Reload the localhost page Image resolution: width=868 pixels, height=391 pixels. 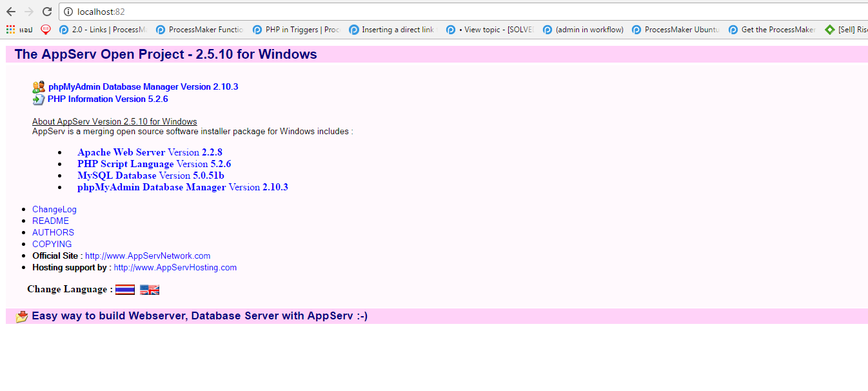point(47,12)
